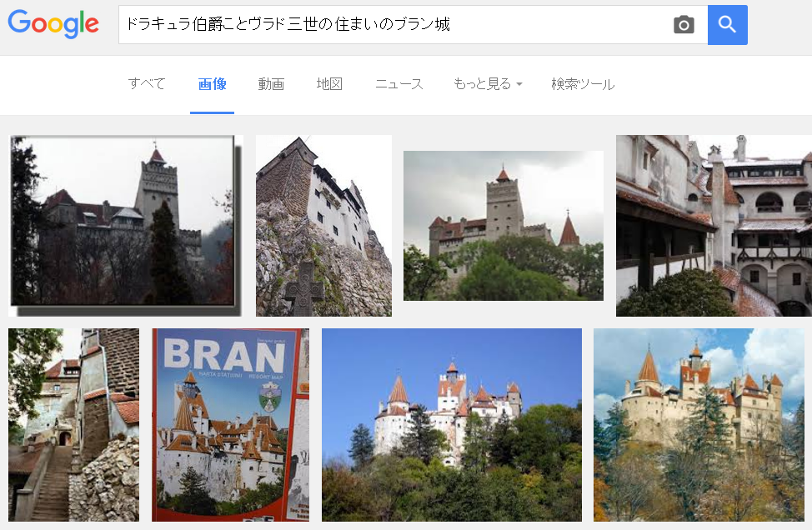The height and width of the screenshot is (530, 812).
Task: Click the camera search-by-image icon
Action: (684, 24)
